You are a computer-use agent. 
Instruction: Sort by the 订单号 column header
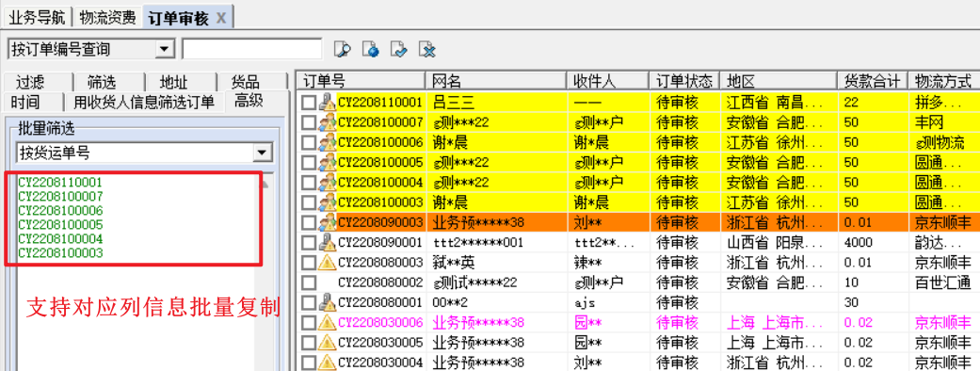(x=361, y=81)
